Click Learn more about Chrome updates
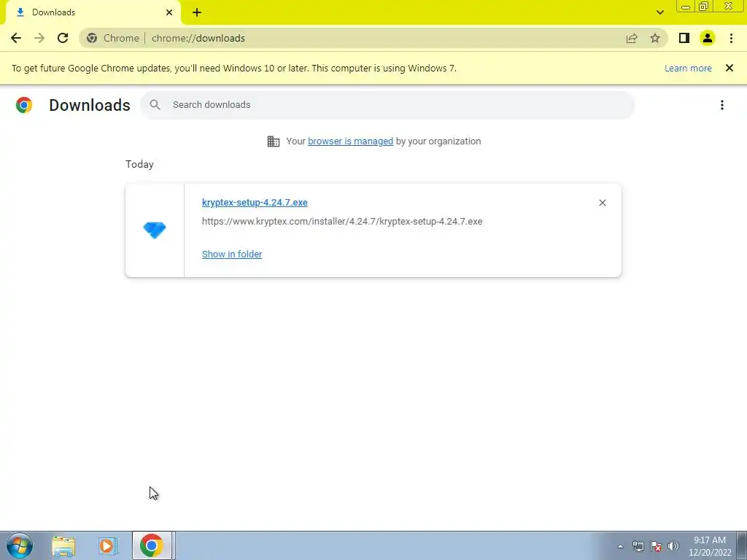747x560 pixels. coord(688,68)
